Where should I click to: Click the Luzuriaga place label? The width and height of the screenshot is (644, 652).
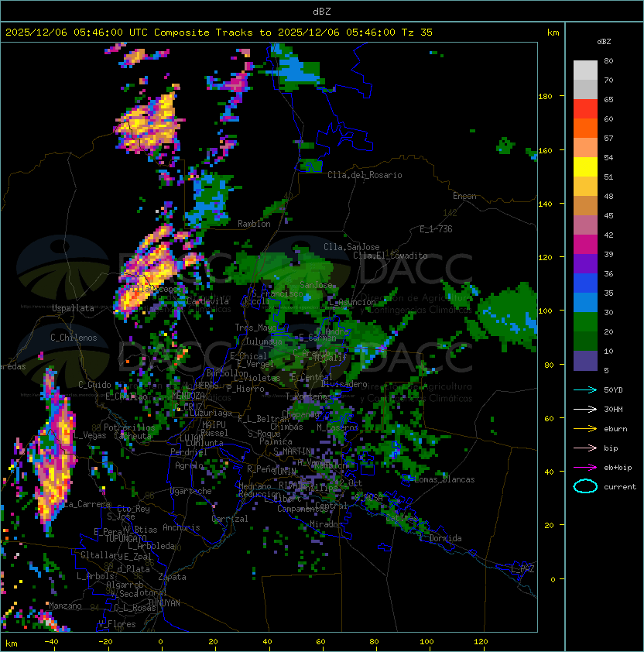click(211, 413)
